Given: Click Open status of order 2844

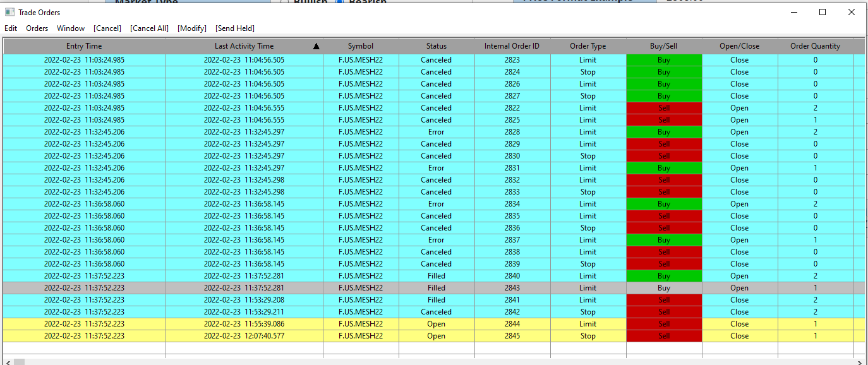Looking at the screenshot, I should click(437, 324).
